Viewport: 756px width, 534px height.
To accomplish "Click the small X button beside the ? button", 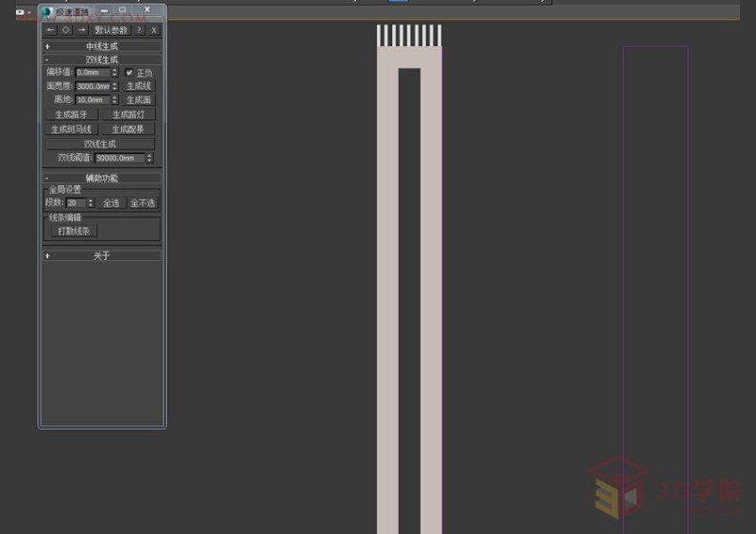I will (154, 30).
